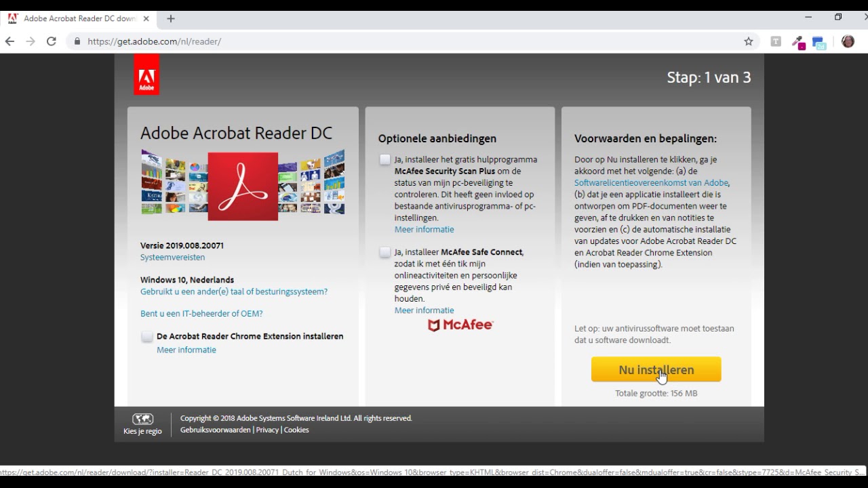Click 'Windows 10, Nederlands' text
Viewport: 868px width, 488px height.
click(187, 280)
